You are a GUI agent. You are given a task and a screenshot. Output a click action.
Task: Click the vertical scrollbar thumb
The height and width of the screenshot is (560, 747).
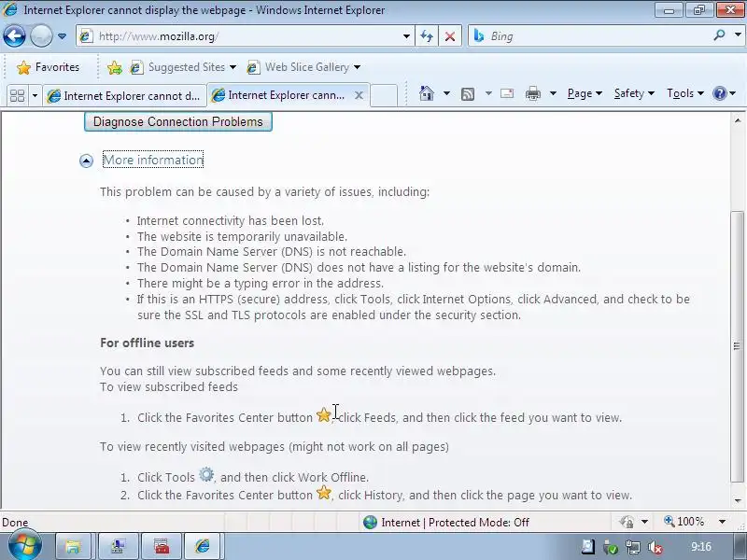737,346
